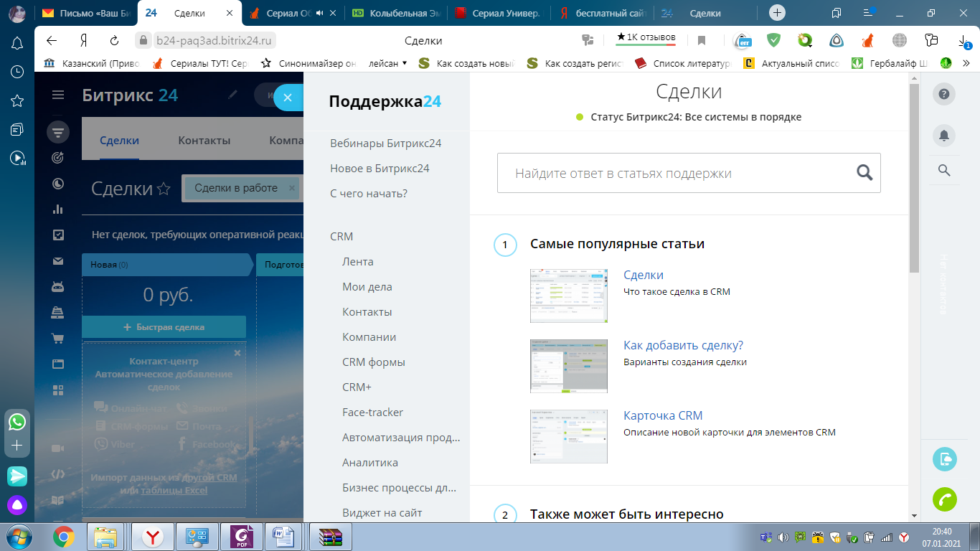
Task: Open browser favorites star in side panel
Action: click(x=17, y=100)
